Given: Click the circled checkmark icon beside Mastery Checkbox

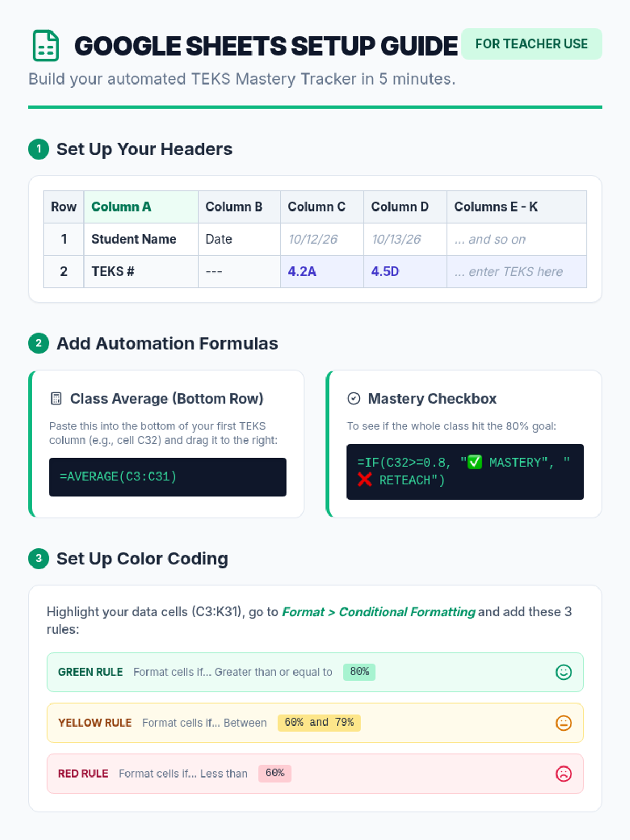Looking at the screenshot, I should tap(354, 398).
